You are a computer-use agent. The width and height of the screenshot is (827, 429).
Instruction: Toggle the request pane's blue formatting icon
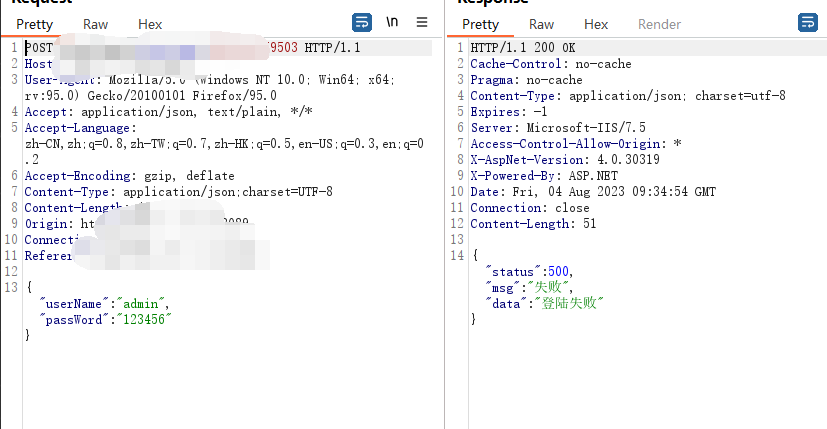coord(362,22)
